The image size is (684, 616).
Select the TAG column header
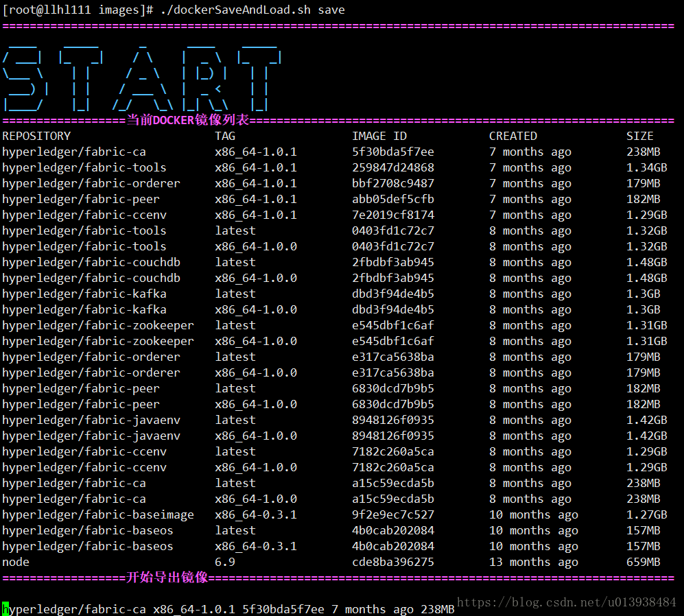[x=224, y=136]
